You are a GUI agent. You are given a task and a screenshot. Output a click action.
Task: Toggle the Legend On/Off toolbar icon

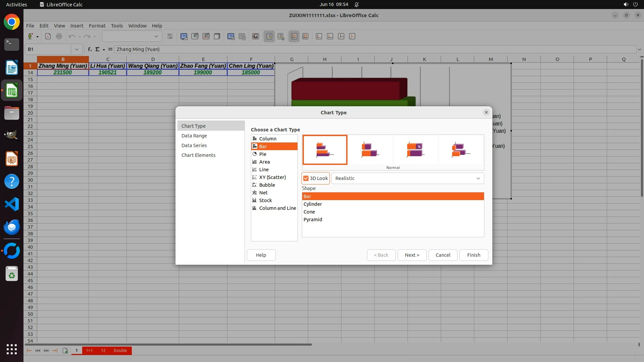coord(269,37)
